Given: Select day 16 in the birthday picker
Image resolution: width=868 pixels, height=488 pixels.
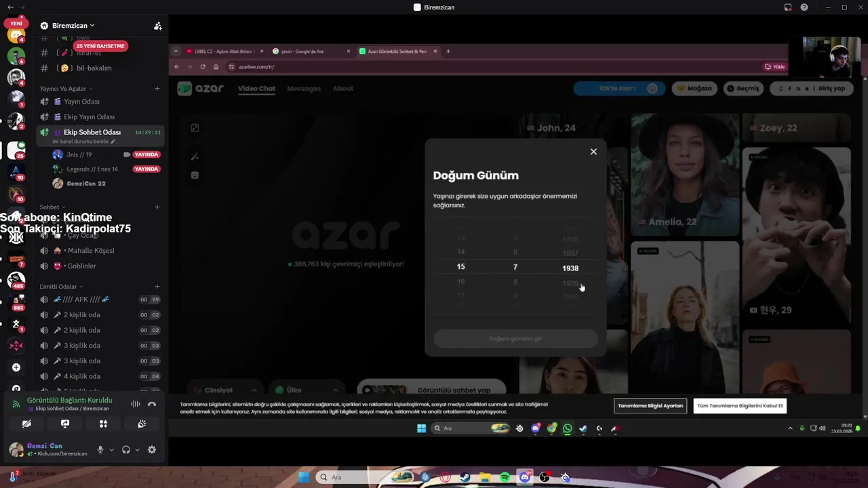Looking at the screenshot, I should click(x=461, y=282).
